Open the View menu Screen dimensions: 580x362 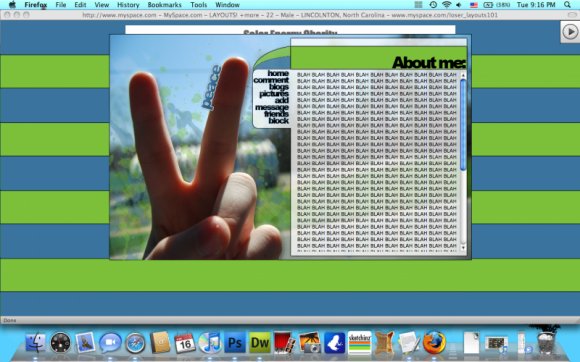(x=102, y=5)
